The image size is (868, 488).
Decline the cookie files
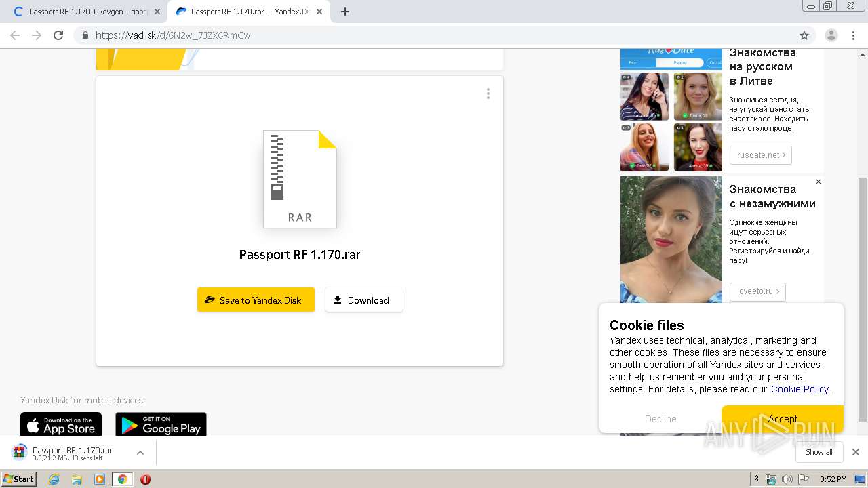coord(660,419)
